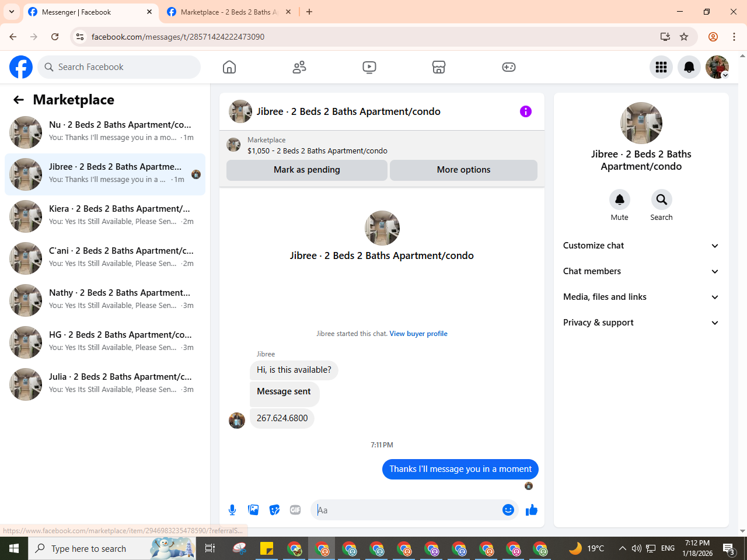747x560 pixels.
Task: Open chat with Julia
Action: (105, 384)
